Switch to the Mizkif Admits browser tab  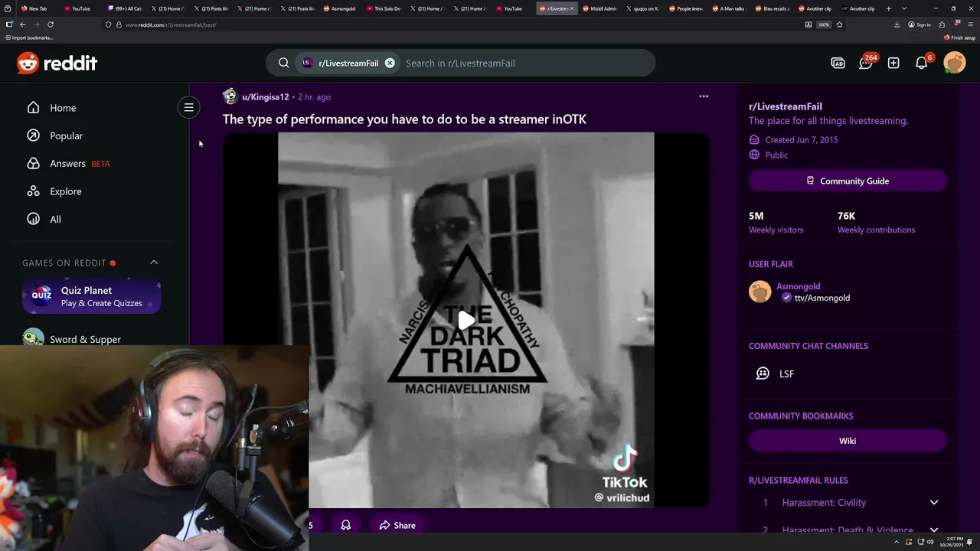[599, 8]
